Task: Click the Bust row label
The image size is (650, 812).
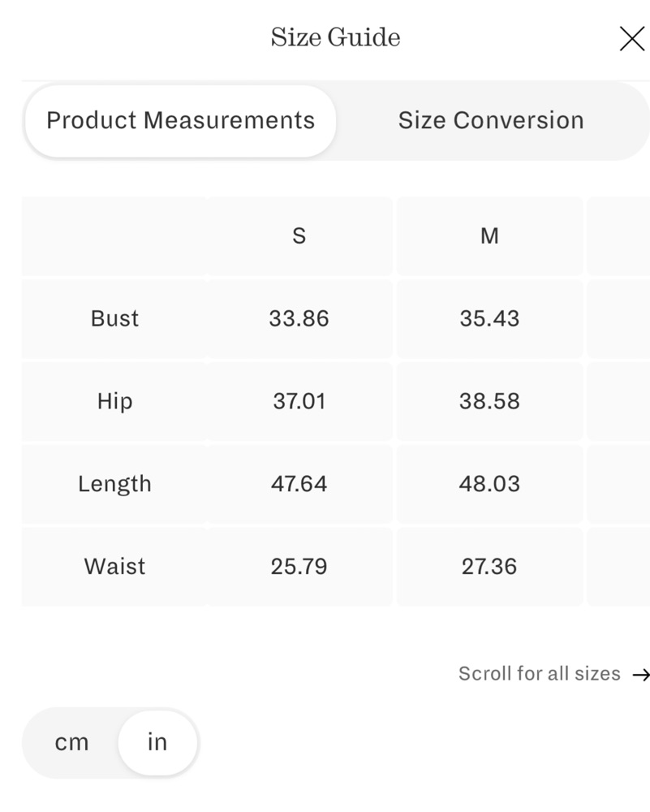Action: [x=114, y=318]
